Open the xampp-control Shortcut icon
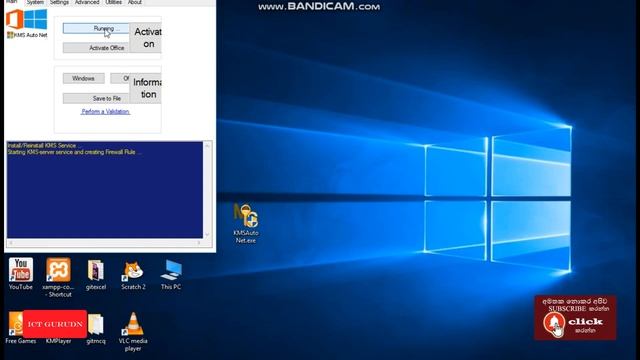 pos(58,277)
